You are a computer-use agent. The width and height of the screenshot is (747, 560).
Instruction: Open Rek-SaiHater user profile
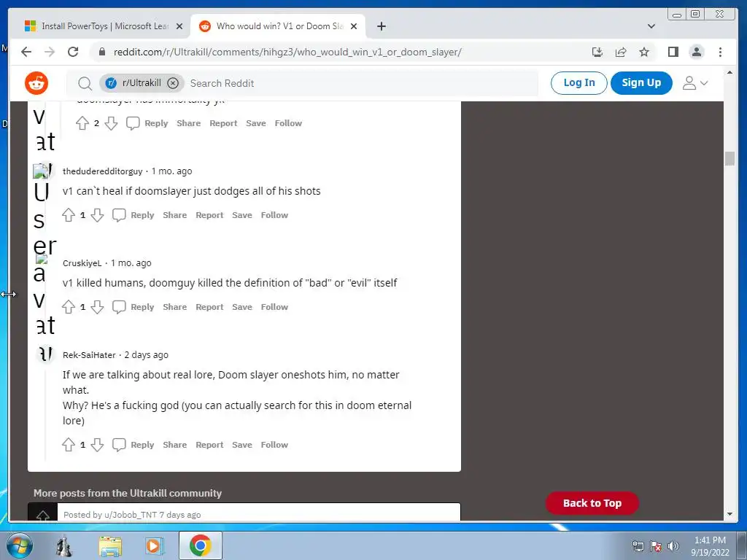[89, 355]
